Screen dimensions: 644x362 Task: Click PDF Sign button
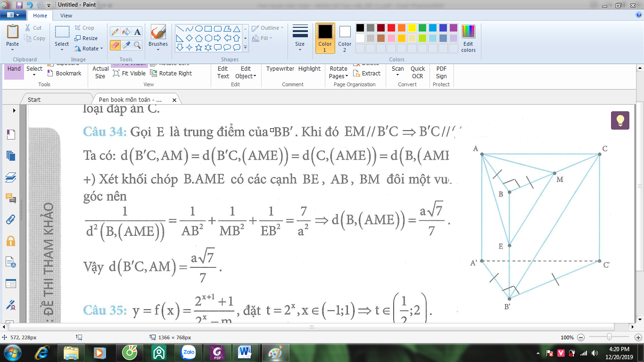coord(441,73)
